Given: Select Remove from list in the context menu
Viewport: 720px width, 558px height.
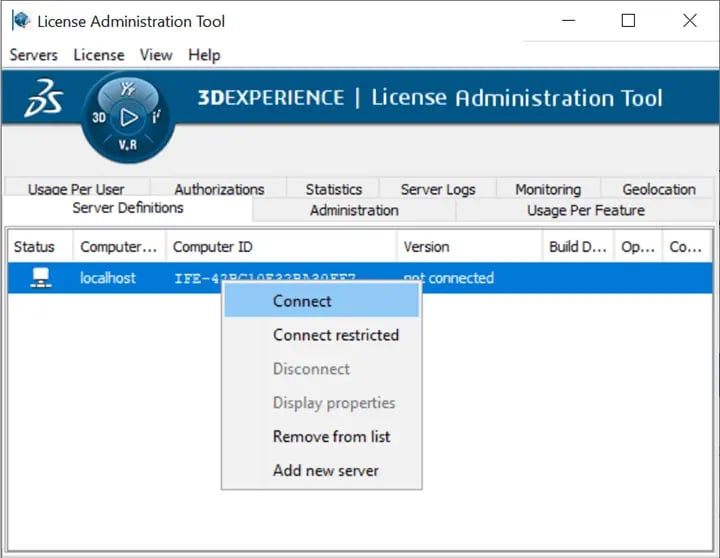Looking at the screenshot, I should (x=321, y=436).
